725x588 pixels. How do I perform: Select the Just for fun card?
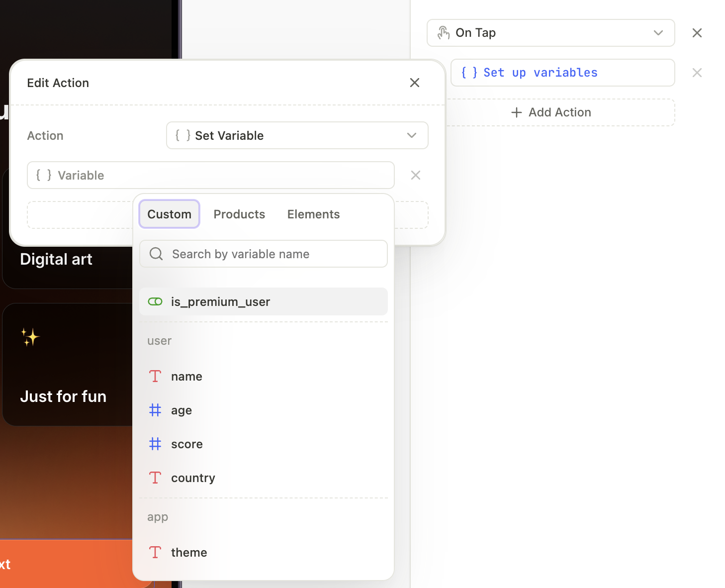point(68,365)
